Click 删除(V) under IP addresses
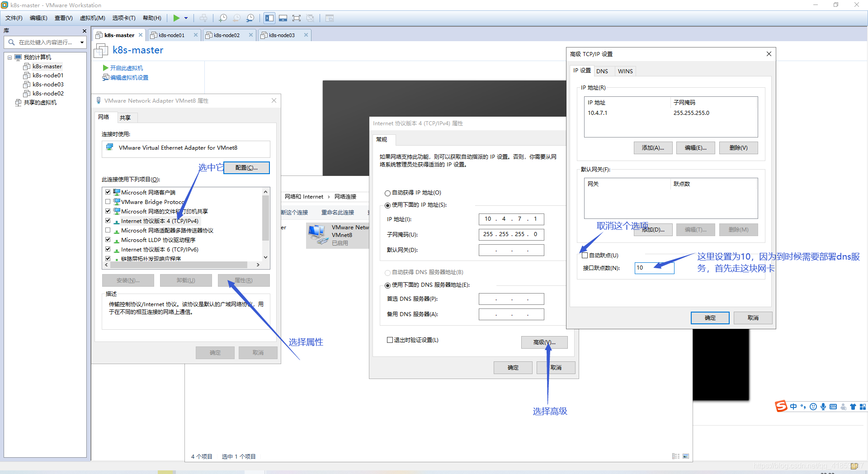This screenshot has height=474, width=868. [738, 148]
